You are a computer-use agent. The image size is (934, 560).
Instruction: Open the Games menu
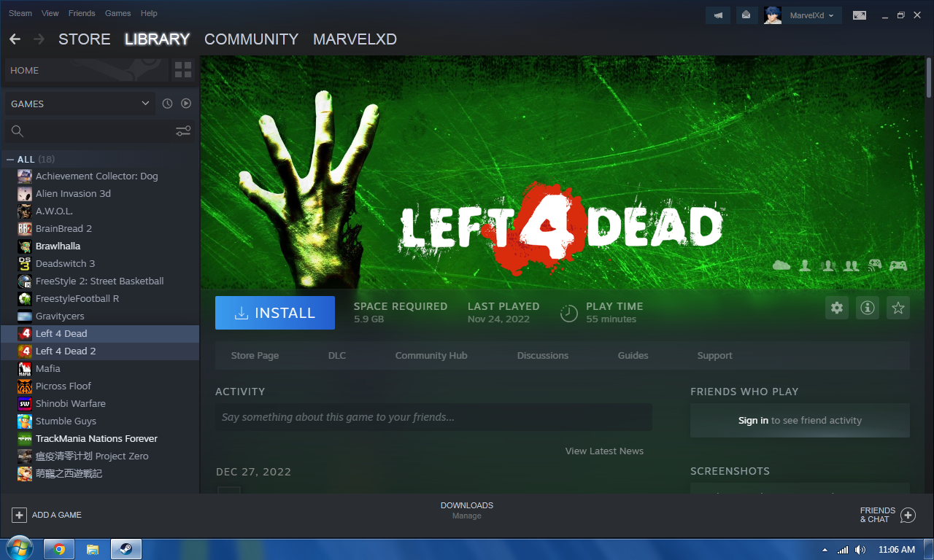click(x=118, y=13)
